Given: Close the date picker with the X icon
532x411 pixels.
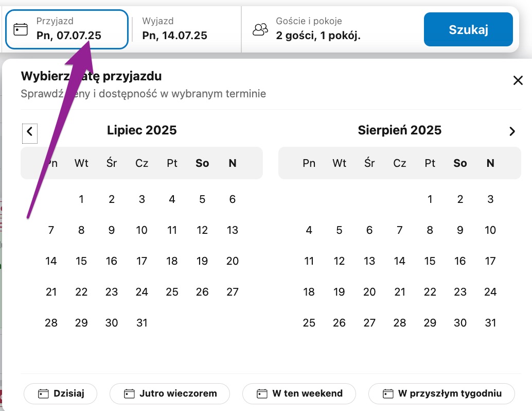Looking at the screenshot, I should pos(518,80).
